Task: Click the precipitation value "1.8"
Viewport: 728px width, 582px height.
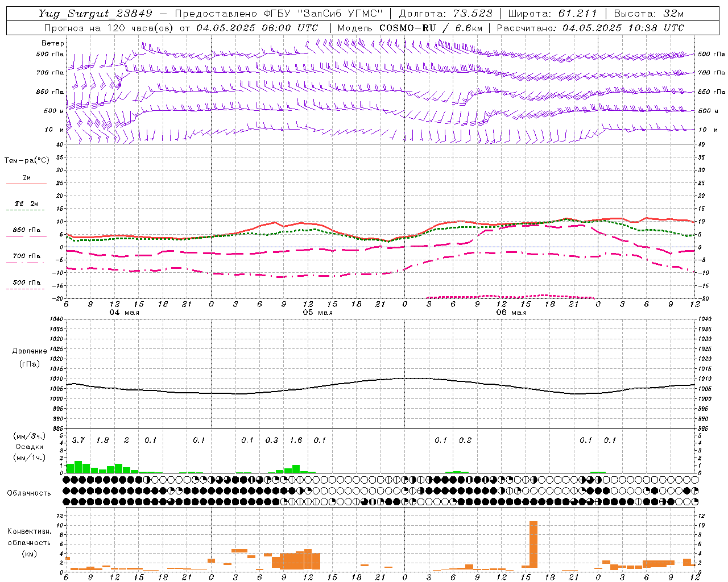Action: click(x=102, y=440)
